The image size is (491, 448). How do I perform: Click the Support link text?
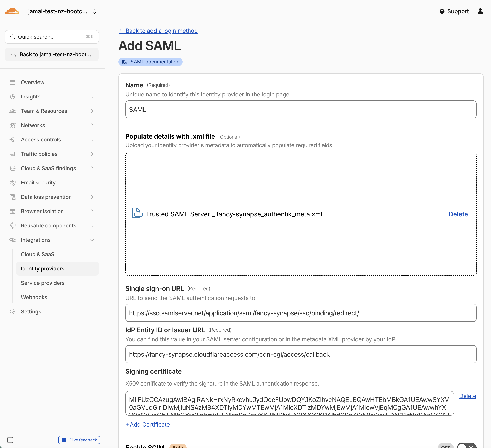tap(458, 11)
